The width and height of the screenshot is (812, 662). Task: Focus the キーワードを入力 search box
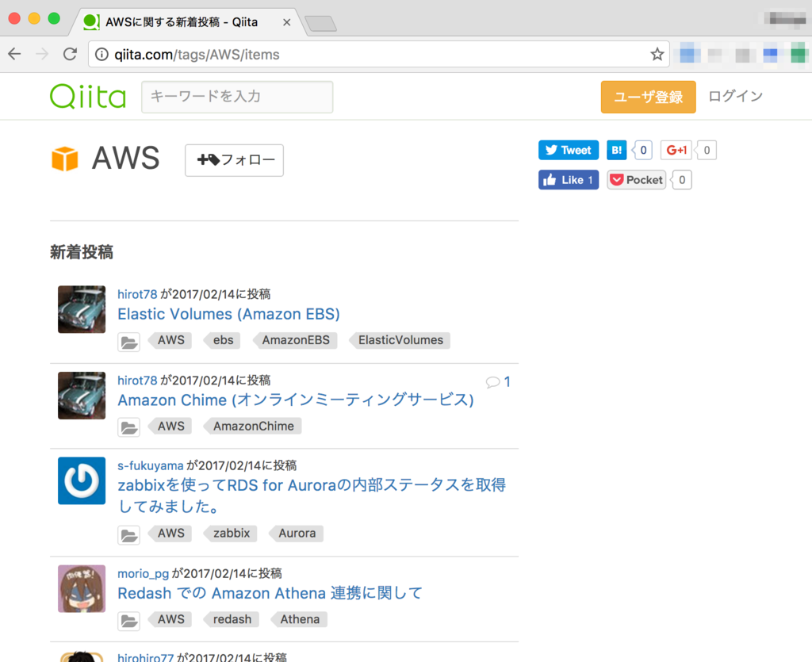point(237,97)
